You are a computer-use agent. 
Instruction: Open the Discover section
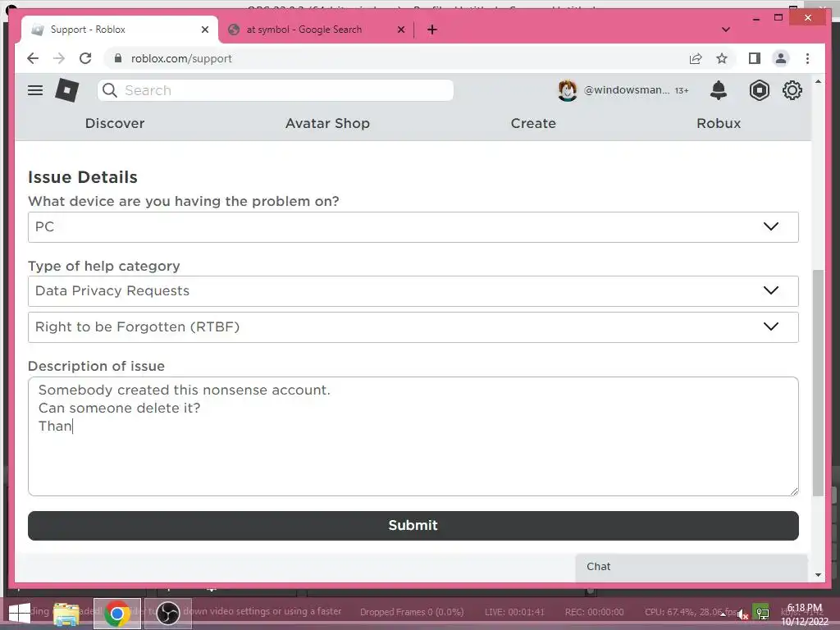115,123
